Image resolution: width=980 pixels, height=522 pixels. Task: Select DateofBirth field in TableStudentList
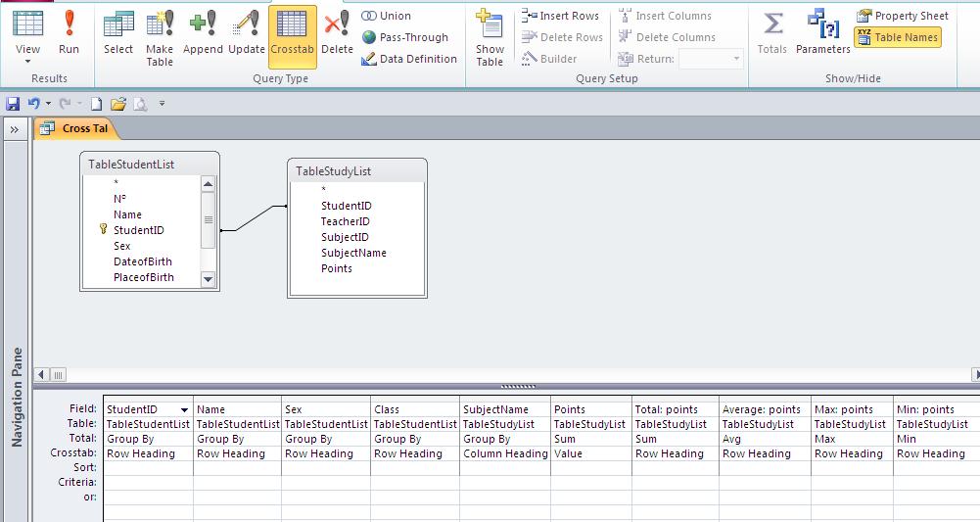click(x=143, y=261)
